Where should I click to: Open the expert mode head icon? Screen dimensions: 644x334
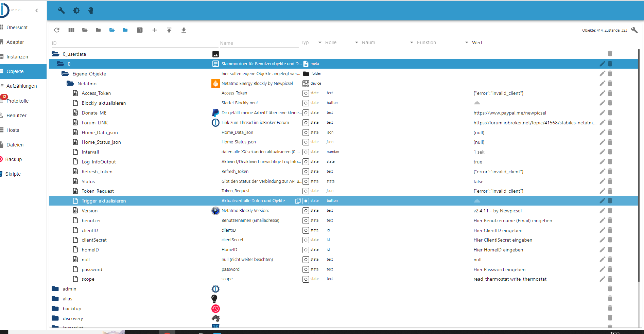click(x=91, y=11)
